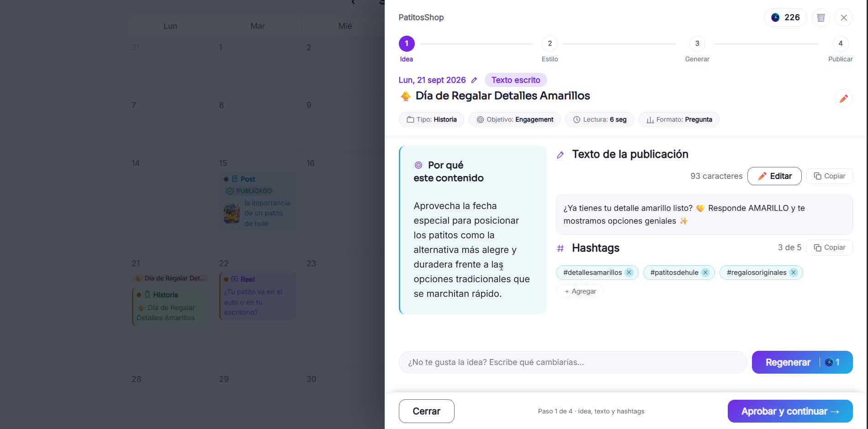Remove the #patitosdehule hashtag
Viewport: 868px width, 429px height.
click(705, 273)
